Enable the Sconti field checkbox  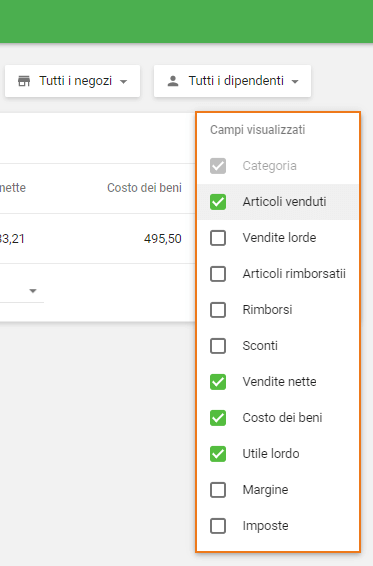tap(218, 346)
